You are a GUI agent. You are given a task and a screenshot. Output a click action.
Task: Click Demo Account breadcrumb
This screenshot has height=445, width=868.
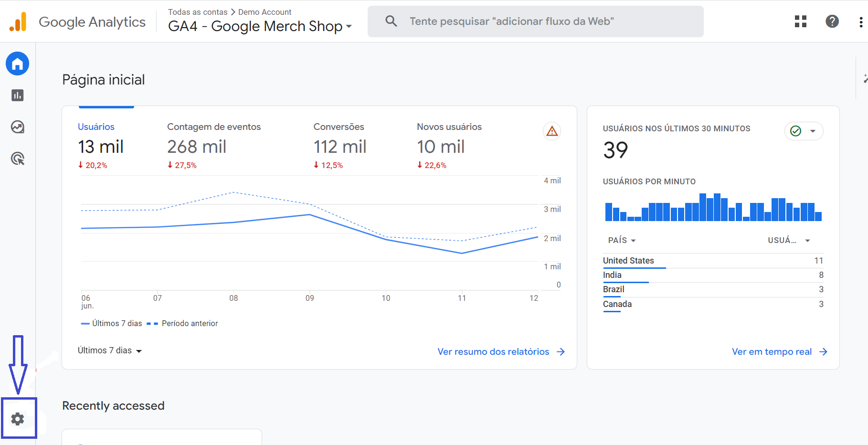(265, 12)
